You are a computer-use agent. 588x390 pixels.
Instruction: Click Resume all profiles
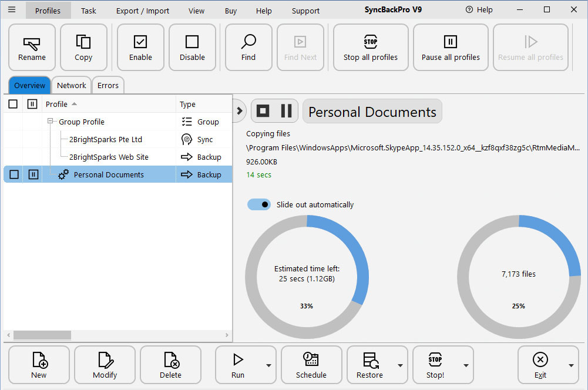pyautogui.click(x=530, y=47)
